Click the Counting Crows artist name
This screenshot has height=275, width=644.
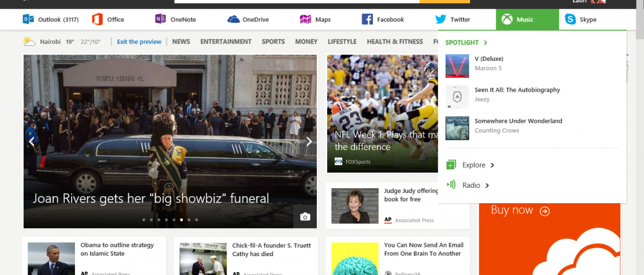tap(497, 130)
